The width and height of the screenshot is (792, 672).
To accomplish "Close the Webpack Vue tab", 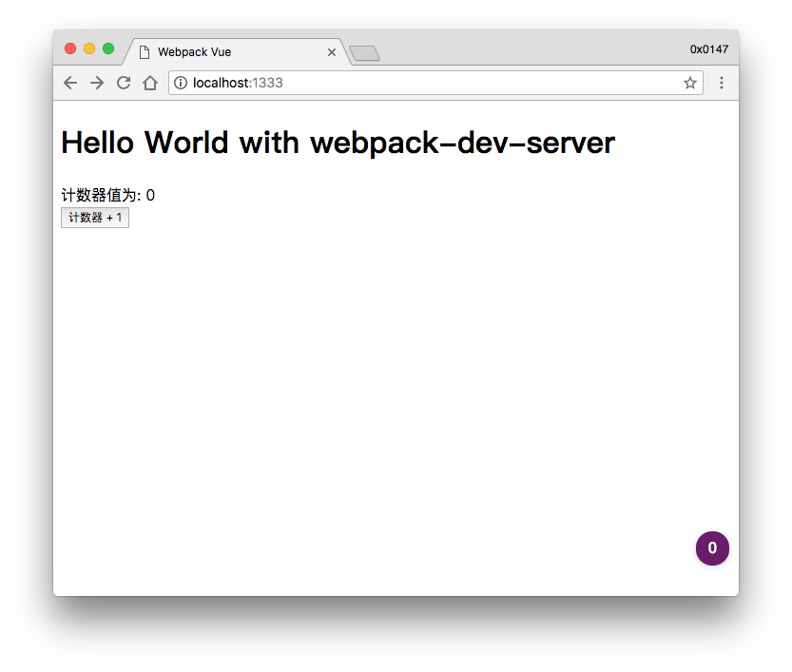I will (332, 52).
